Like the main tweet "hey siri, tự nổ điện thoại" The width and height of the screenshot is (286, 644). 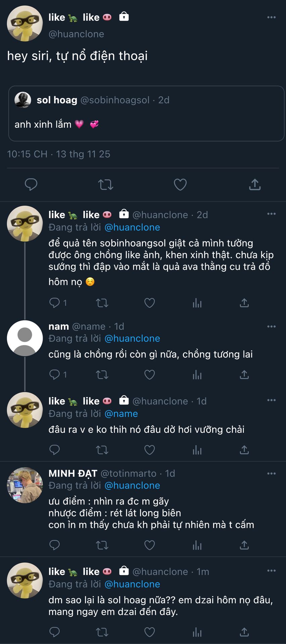click(180, 184)
